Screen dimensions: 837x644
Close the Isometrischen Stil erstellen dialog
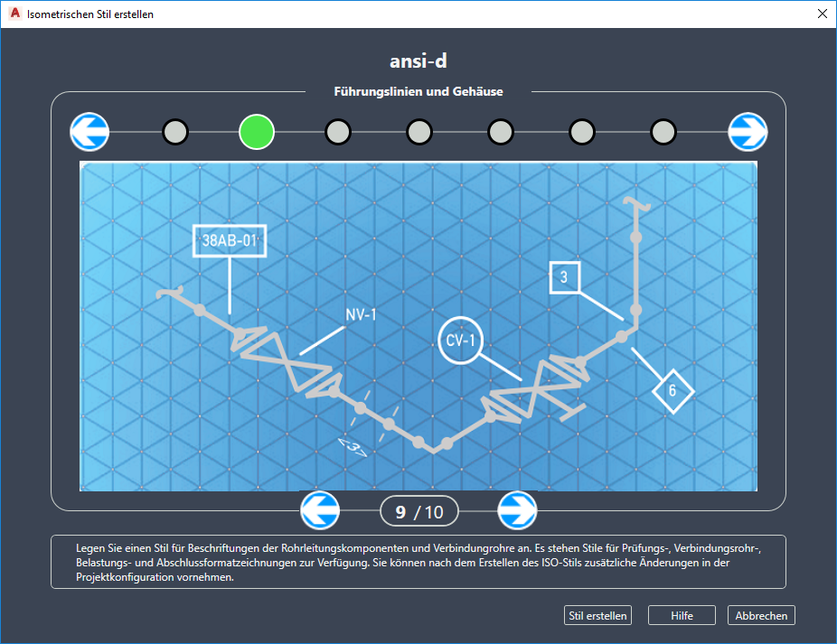(823, 14)
